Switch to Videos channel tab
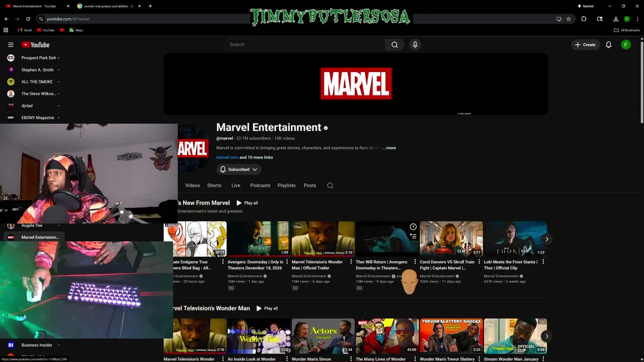The image size is (644, 362). (x=192, y=186)
